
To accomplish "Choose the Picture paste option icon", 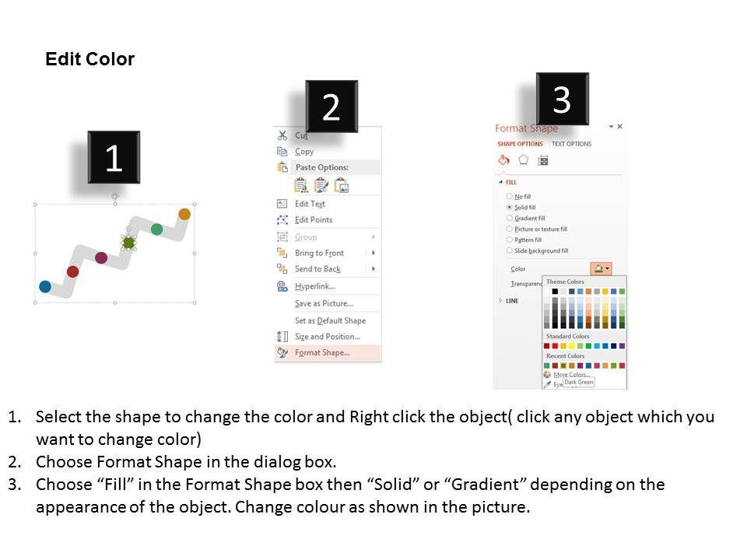I will point(341,185).
